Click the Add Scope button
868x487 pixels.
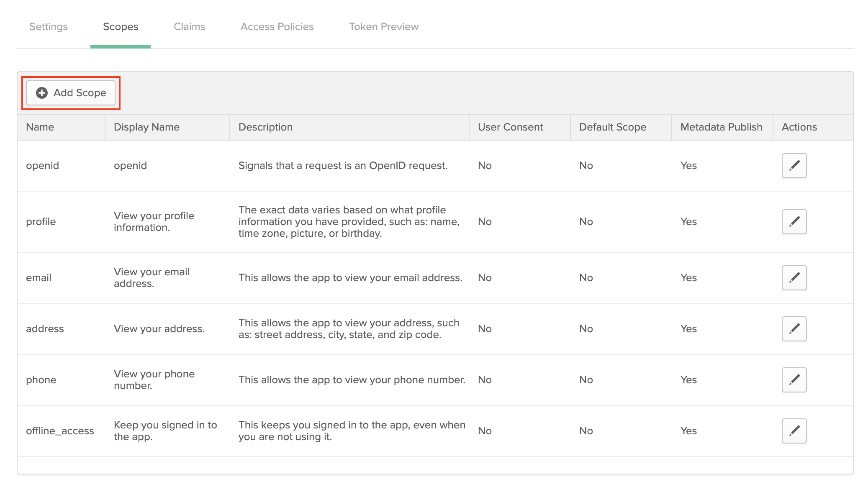(x=70, y=93)
